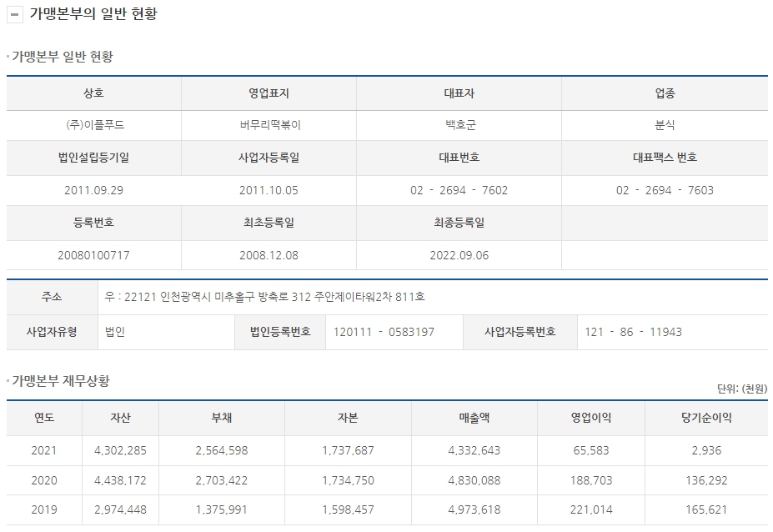Screen dimensions: 773x532
Task: Collapse the 가맹본부의 일반 현황 section
Action: click(x=15, y=14)
